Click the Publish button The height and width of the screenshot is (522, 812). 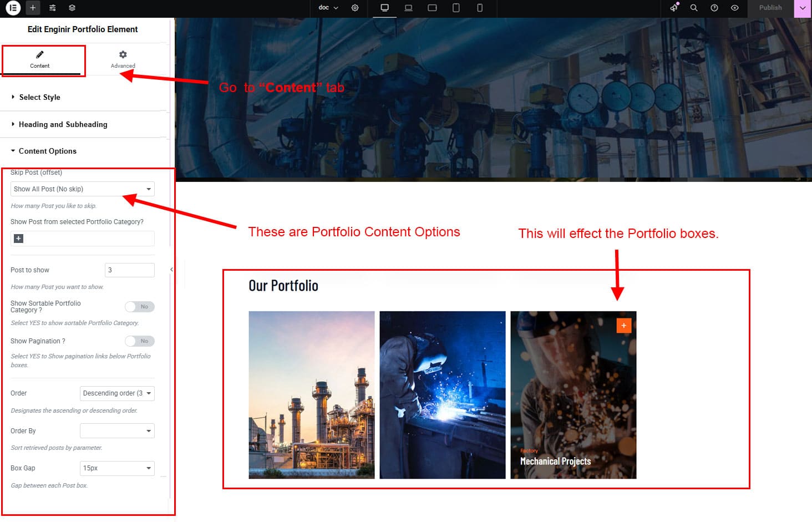pos(770,8)
